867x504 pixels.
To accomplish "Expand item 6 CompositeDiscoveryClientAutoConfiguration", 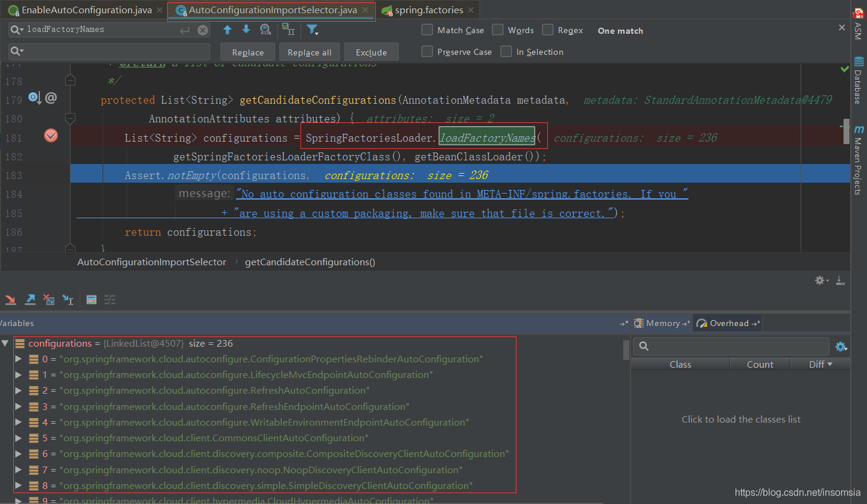I will click(18, 453).
